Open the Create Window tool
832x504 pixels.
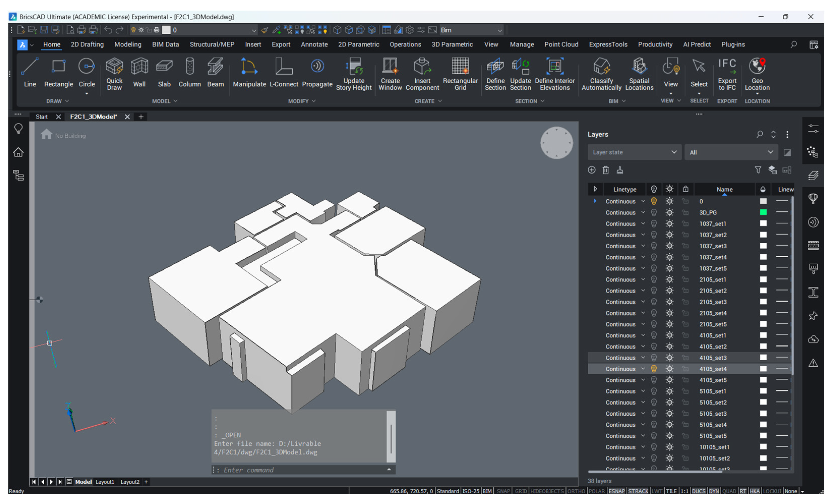[390, 74]
